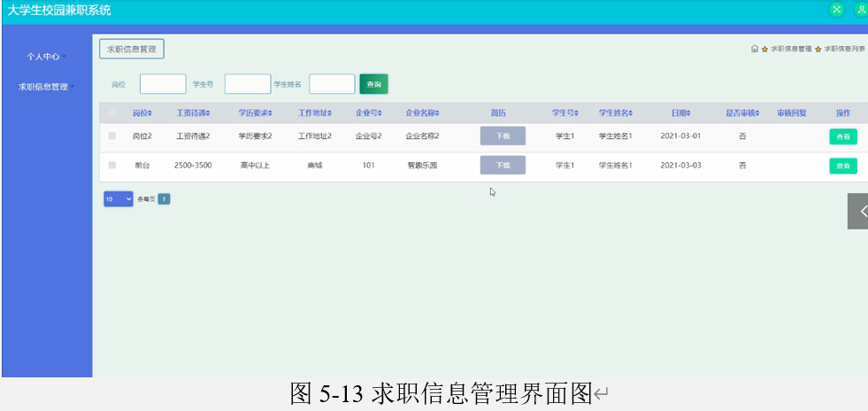Click 求职信息列表 breadcrumb link

pos(845,49)
